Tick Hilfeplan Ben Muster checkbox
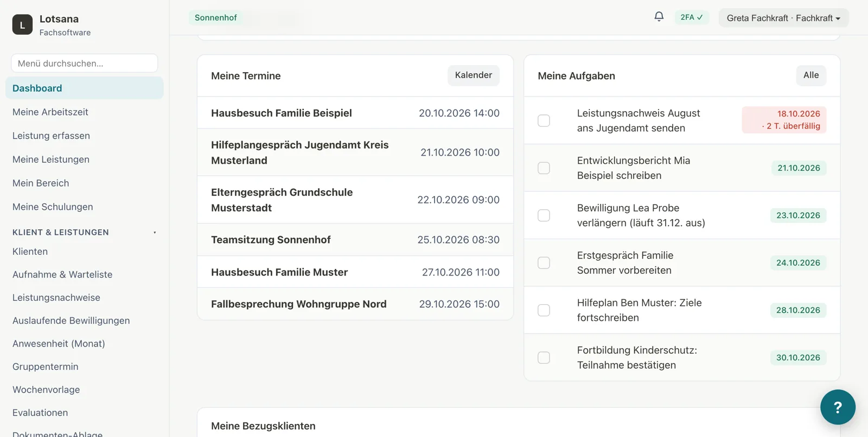This screenshot has width=868, height=437. pos(544,310)
